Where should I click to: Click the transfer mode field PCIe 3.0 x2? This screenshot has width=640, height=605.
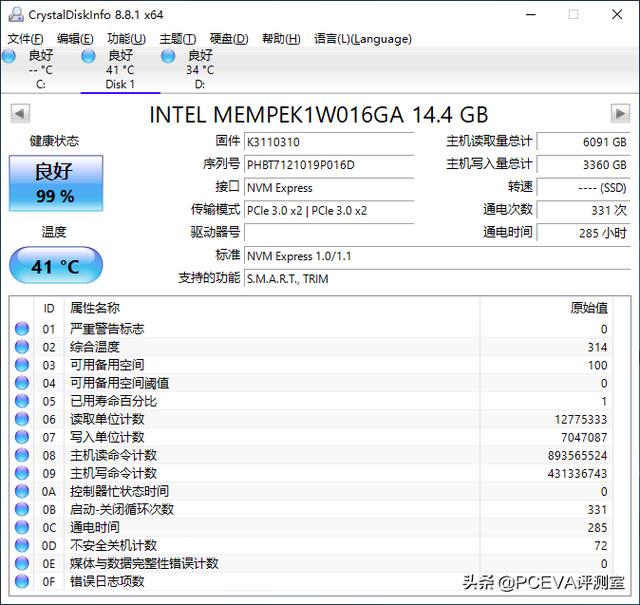(329, 211)
